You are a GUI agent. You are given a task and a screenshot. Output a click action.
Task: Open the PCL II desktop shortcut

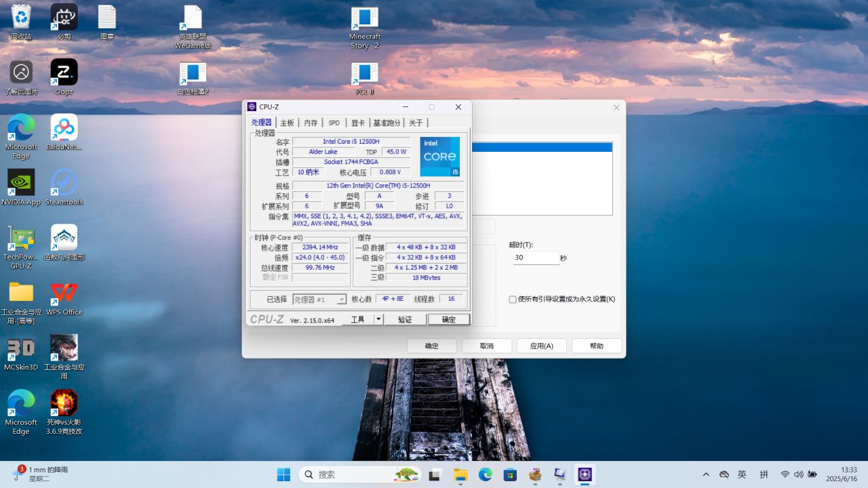365,73
